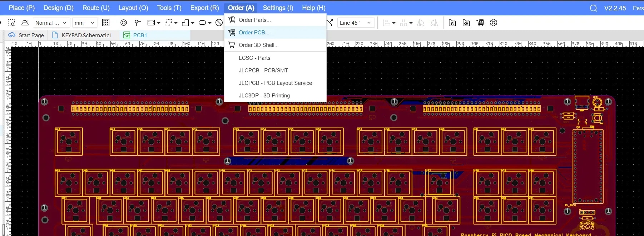This screenshot has height=236, width=644.
Task: Choose Order PCB... from menu
Action: click(254, 32)
